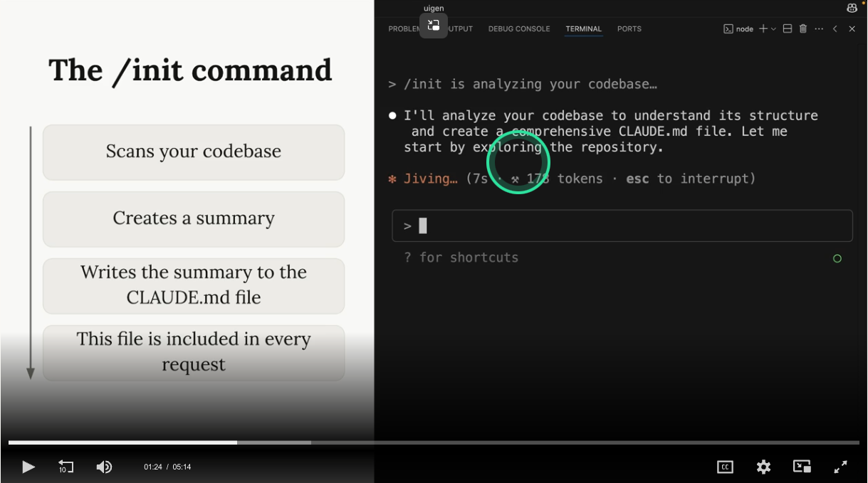The image size is (868, 483).
Task: Toggle closed captions (CC)
Action: [725, 467]
